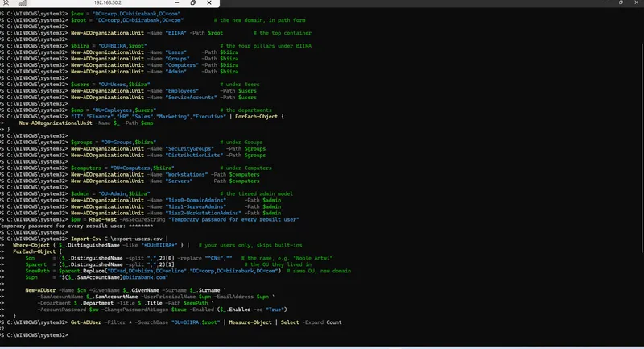Click the comment "# the OU they lived in"
Image resolution: width=644 pixels, height=349 pixels.
[278, 264]
